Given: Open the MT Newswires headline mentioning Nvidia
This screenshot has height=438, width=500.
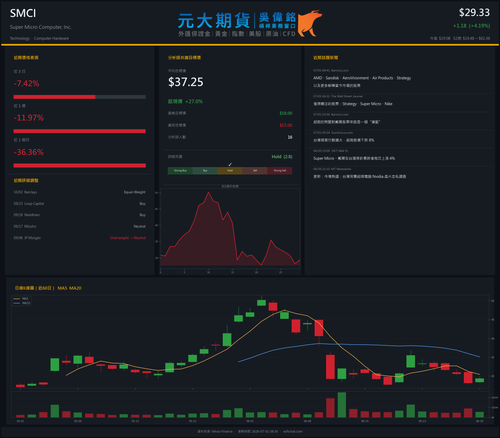Looking at the screenshot, I should pos(359,176).
